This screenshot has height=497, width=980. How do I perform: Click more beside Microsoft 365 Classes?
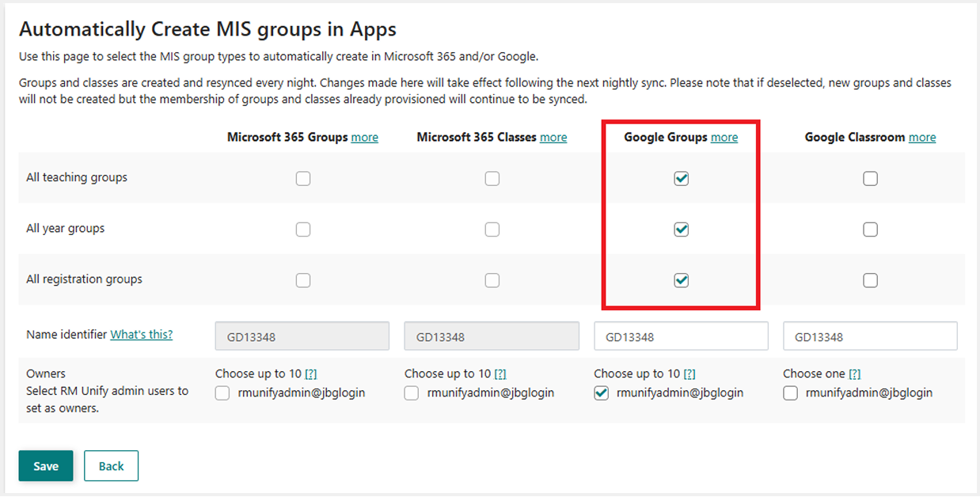(x=553, y=137)
